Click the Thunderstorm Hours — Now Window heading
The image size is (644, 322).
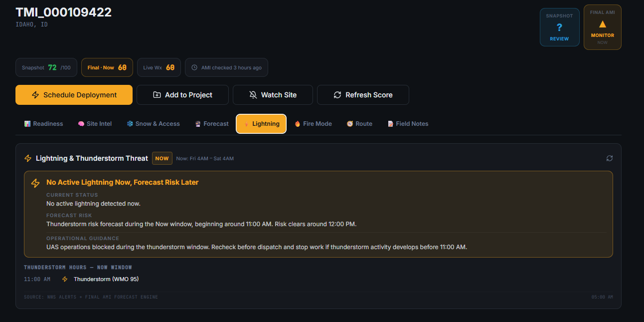pos(78,268)
